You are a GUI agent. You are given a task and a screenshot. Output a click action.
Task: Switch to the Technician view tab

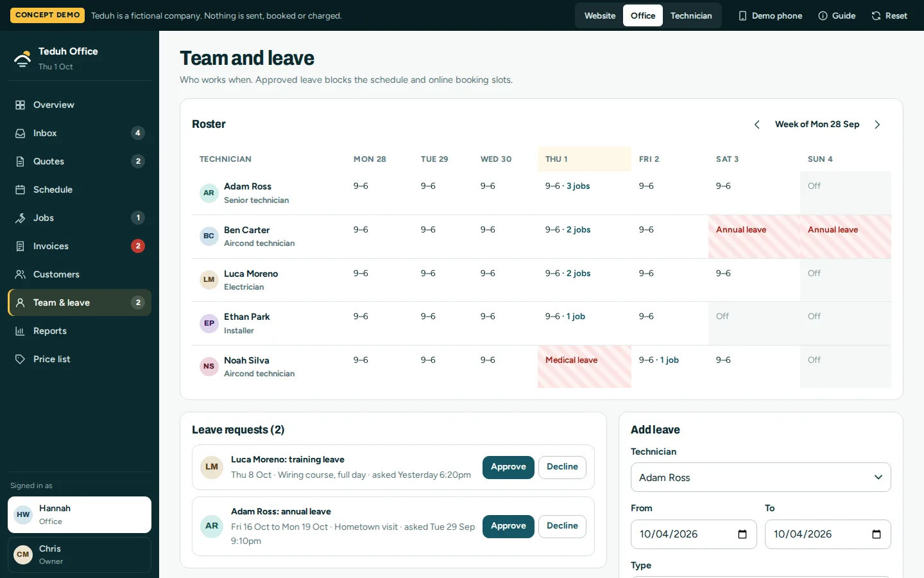tap(691, 15)
